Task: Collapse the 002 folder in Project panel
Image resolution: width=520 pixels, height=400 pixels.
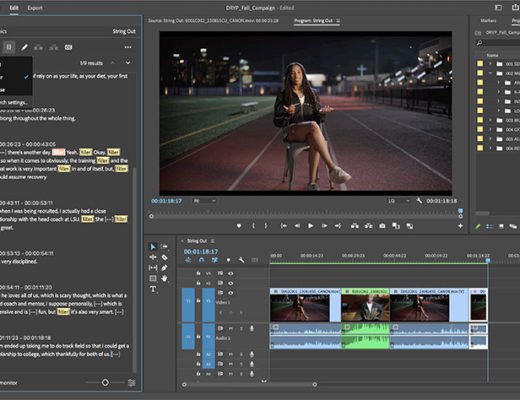Action: click(x=490, y=73)
